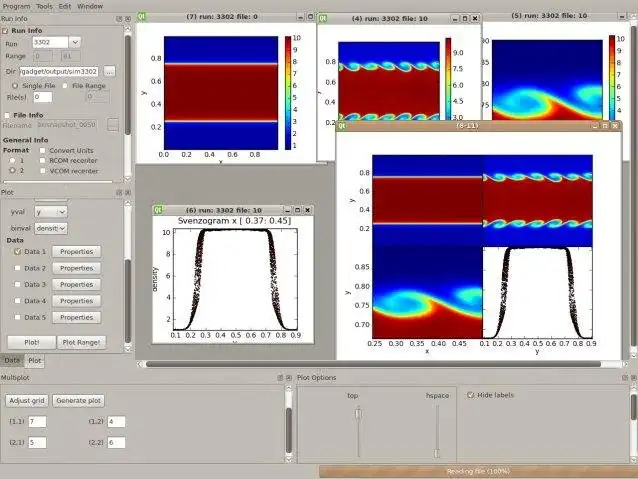
Task: Enable the Data 5 checkbox
Action: pos(17,317)
